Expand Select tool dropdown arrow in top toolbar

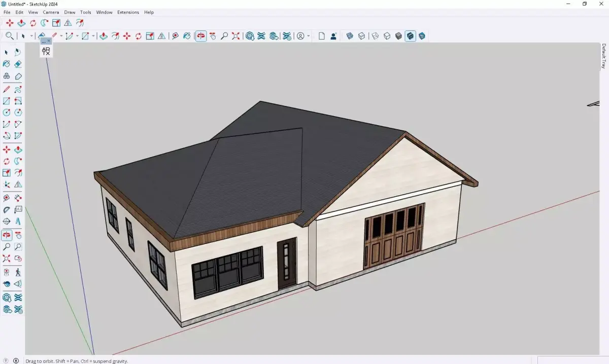pos(31,36)
